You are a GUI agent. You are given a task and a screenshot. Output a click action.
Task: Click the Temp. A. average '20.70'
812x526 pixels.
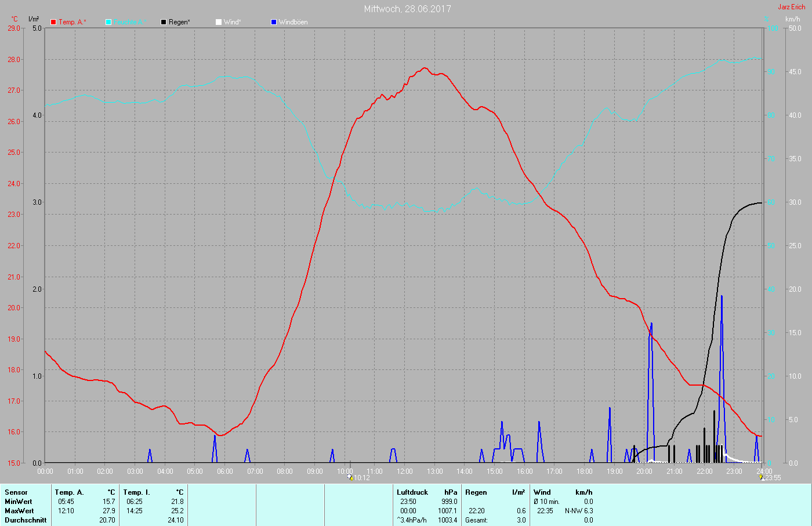pyautogui.click(x=107, y=520)
